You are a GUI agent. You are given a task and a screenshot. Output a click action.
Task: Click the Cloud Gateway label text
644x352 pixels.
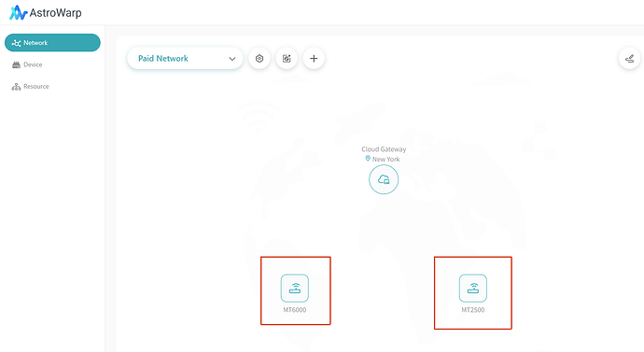tap(384, 149)
